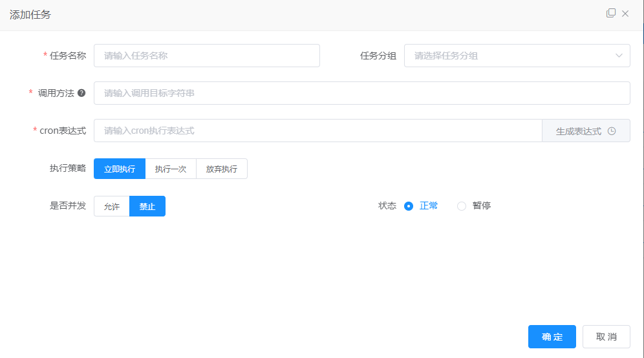Cancel with the 取消 button
The height and width of the screenshot is (358, 644).
pos(606,337)
